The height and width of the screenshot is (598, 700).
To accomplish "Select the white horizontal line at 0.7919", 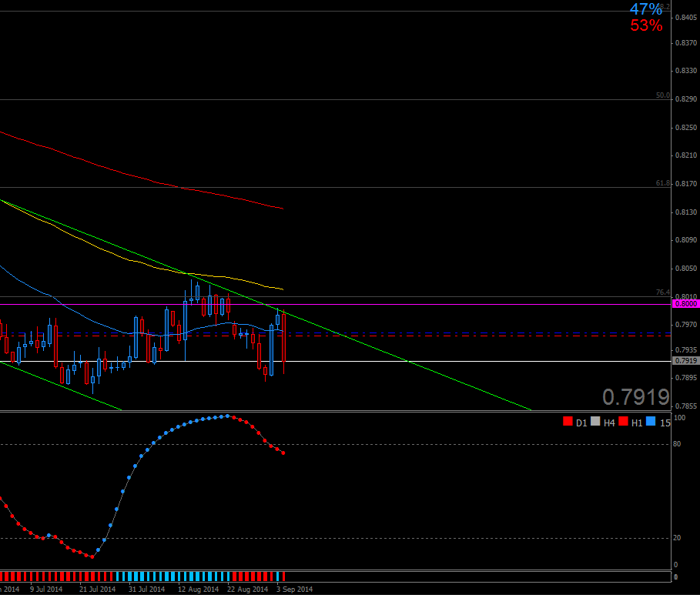I will (336, 361).
